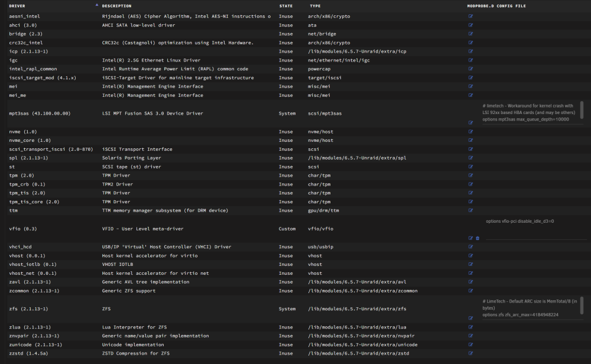Select the 'System' state of zfs
591x364 pixels.
tap(287, 309)
